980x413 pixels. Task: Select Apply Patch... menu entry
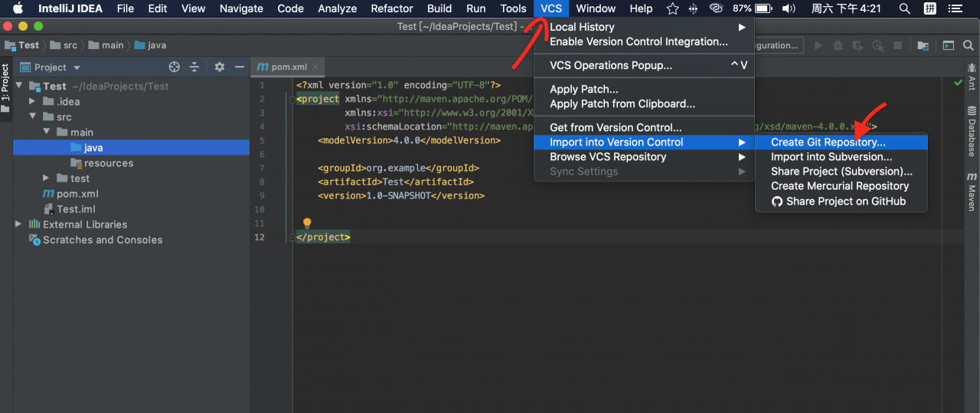point(644,89)
